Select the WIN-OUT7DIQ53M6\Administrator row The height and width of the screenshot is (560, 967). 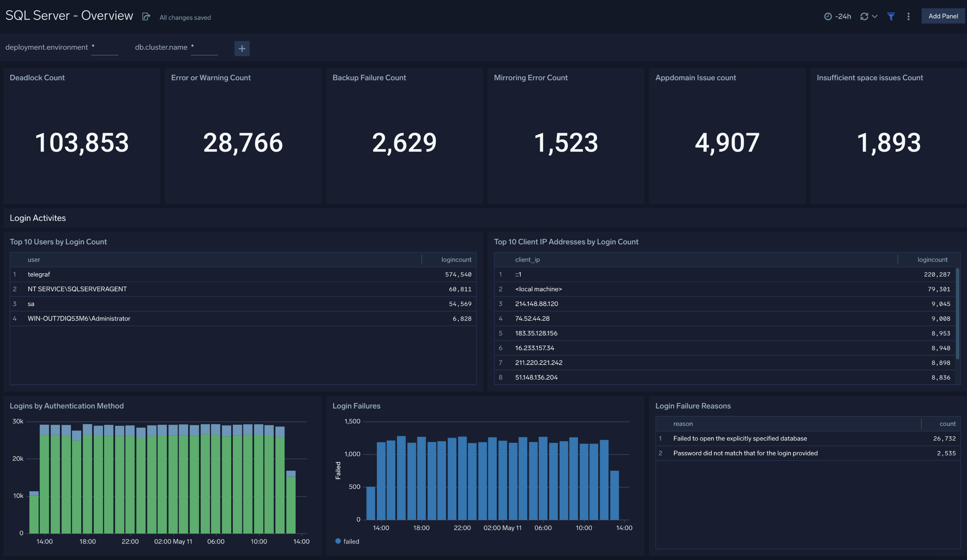(243, 318)
